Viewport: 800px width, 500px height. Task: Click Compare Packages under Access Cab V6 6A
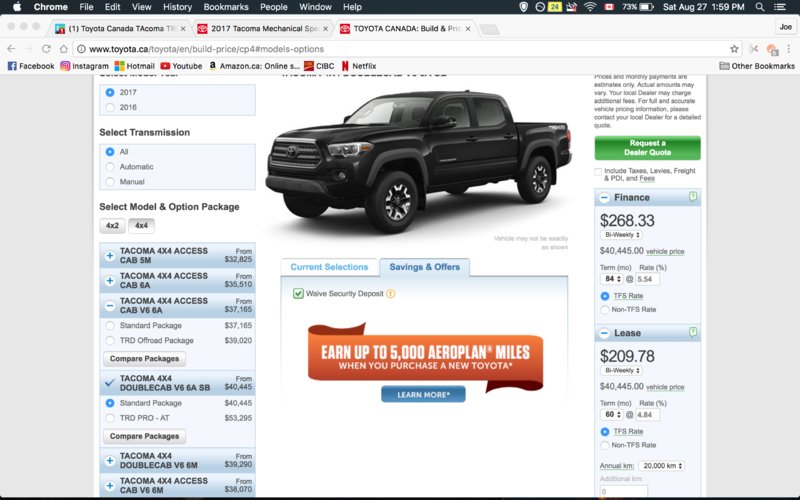tap(144, 359)
